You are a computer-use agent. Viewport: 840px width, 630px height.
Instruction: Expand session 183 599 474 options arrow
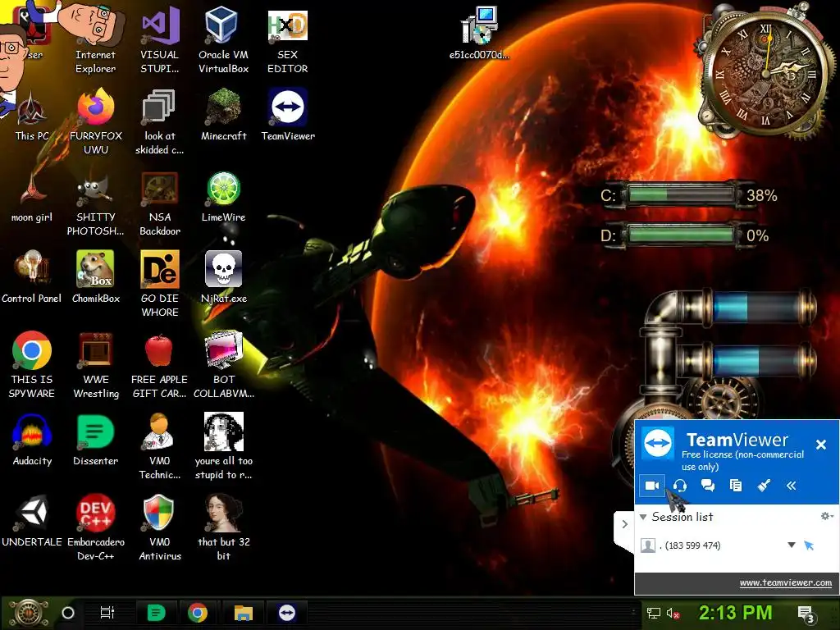[x=792, y=545]
